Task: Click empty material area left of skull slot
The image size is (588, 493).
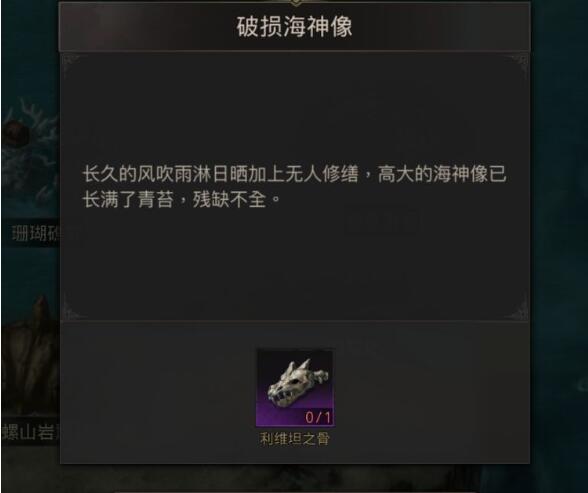Action: pos(158,390)
